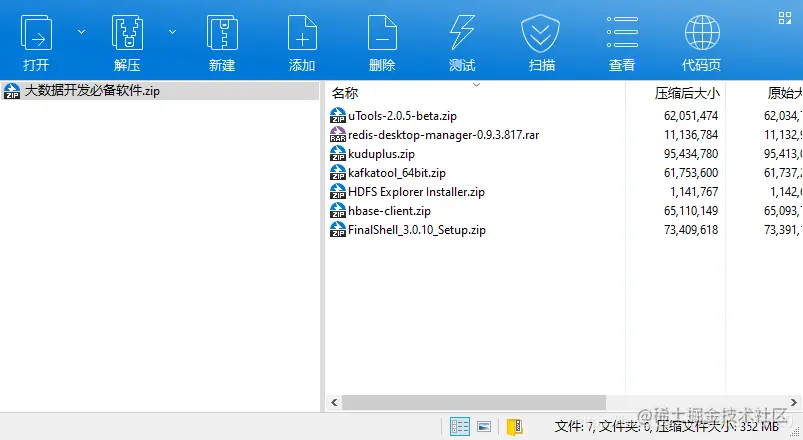Viewport: 803px width, 440px height.
Task: Click the 解压 (Extract) toolbar icon
Action: click(x=127, y=33)
